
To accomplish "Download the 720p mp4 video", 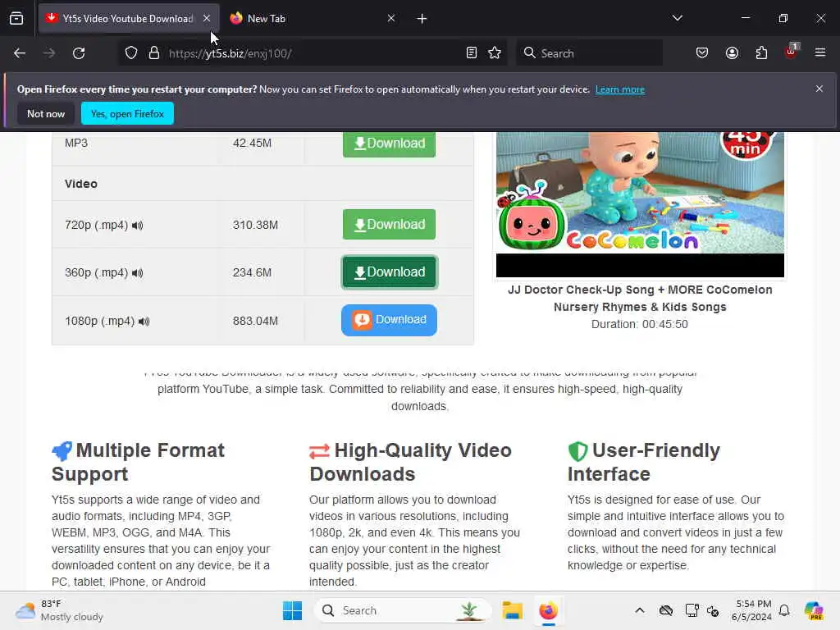I will pyautogui.click(x=389, y=225).
